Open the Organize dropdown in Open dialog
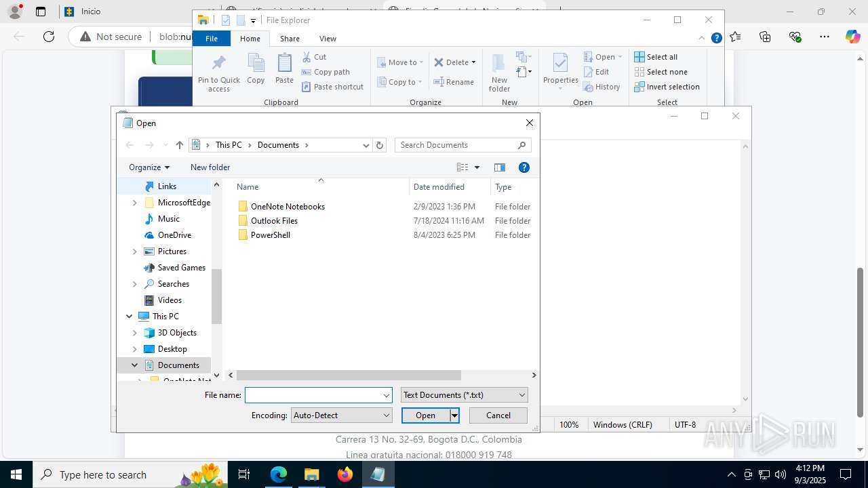Image resolution: width=868 pixels, height=488 pixels. coord(149,167)
